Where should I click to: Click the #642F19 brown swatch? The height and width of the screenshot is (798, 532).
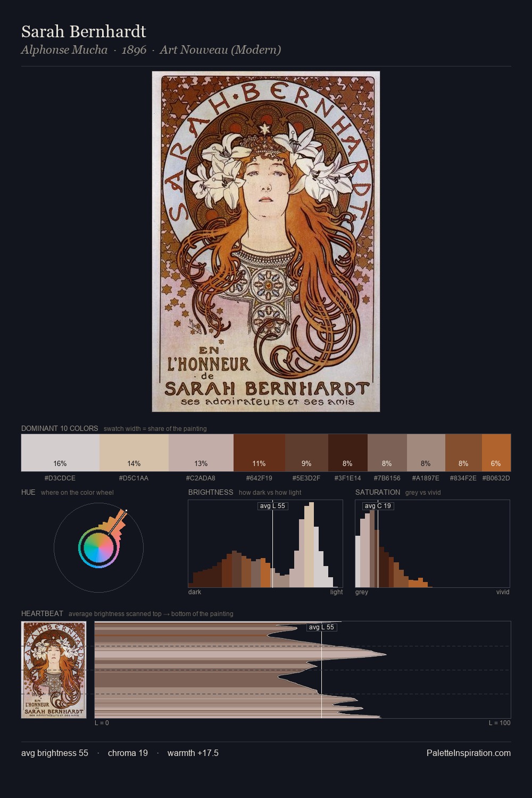pyautogui.click(x=259, y=453)
